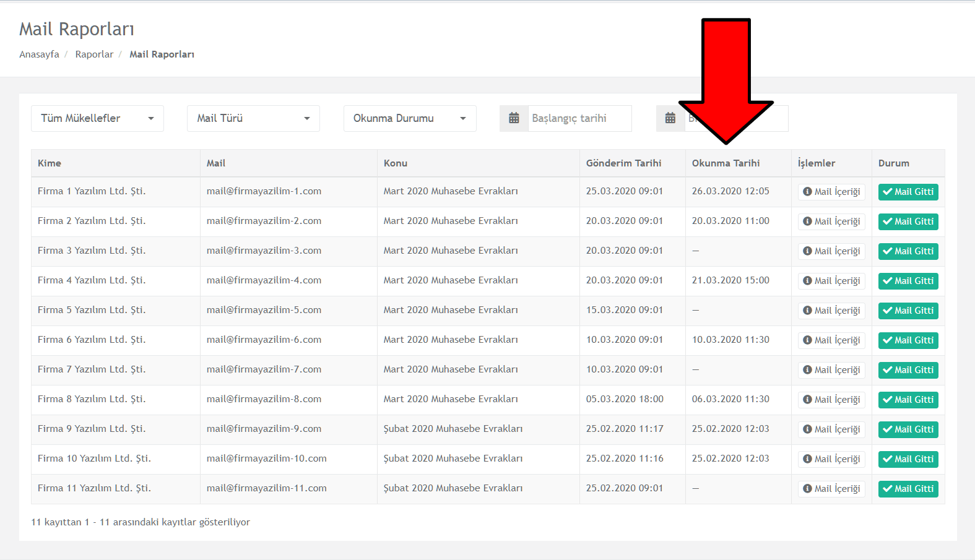Click read date 21.03.2020 15:00
Image resolution: width=975 pixels, height=560 pixels.
pos(730,280)
